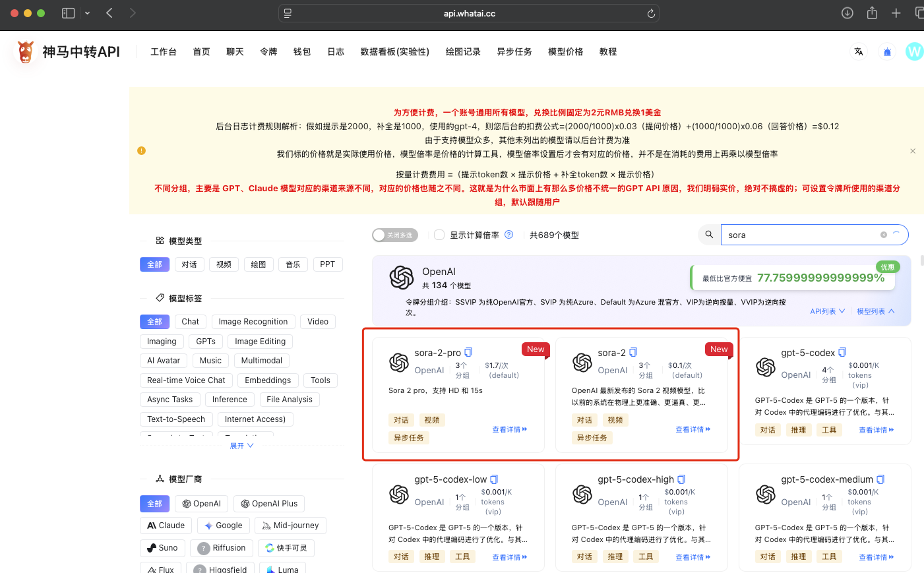
Task: Open the user avatar W menu
Action: coord(914,51)
